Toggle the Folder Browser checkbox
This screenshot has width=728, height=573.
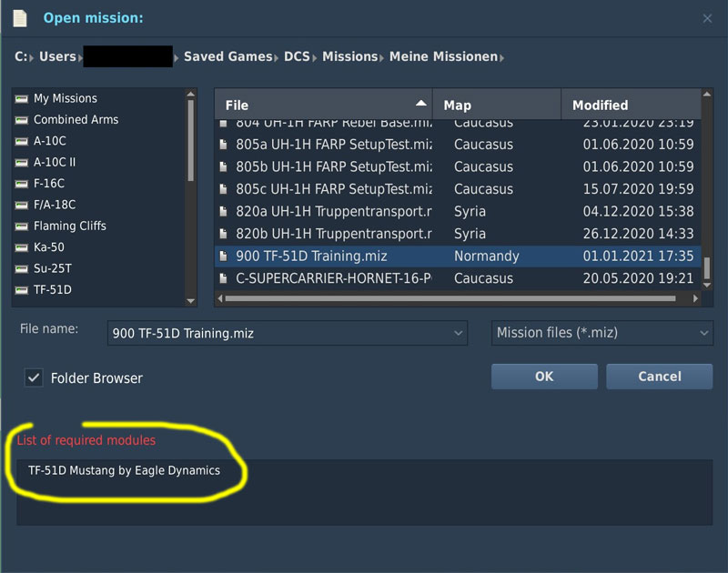(34, 378)
